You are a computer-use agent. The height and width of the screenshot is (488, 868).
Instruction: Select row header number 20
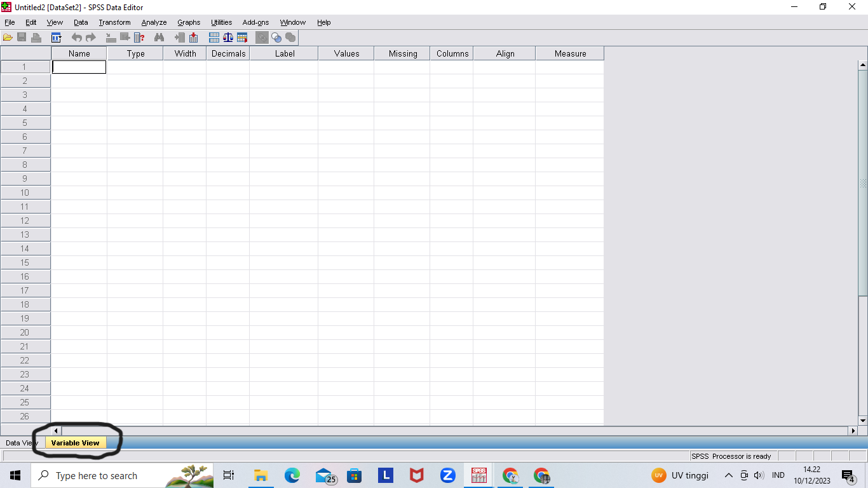pyautogui.click(x=25, y=332)
